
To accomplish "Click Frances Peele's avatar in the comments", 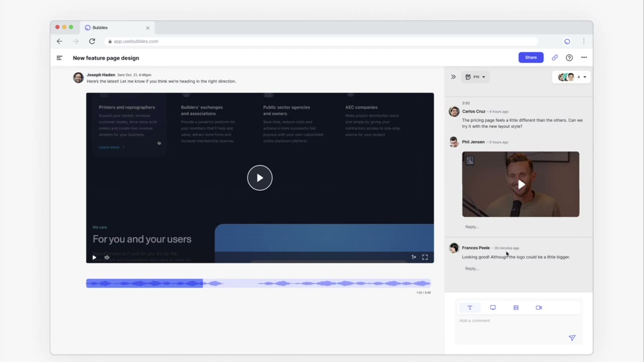I will pyautogui.click(x=454, y=248).
